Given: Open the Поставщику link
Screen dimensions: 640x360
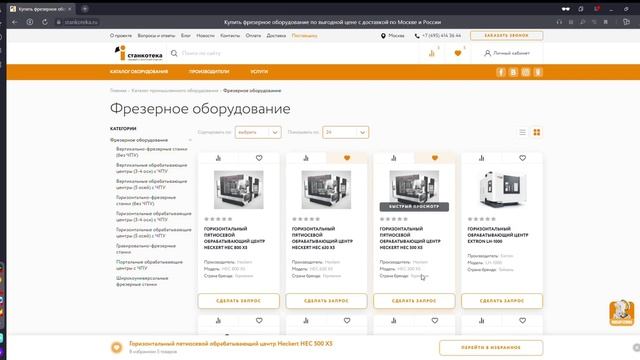Looking at the screenshot, I should (304, 36).
